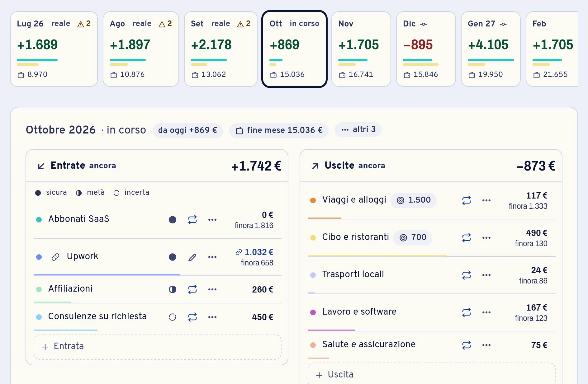
Task: Open more options for Salute e assicurazione
Action: [x=486, y=345]
